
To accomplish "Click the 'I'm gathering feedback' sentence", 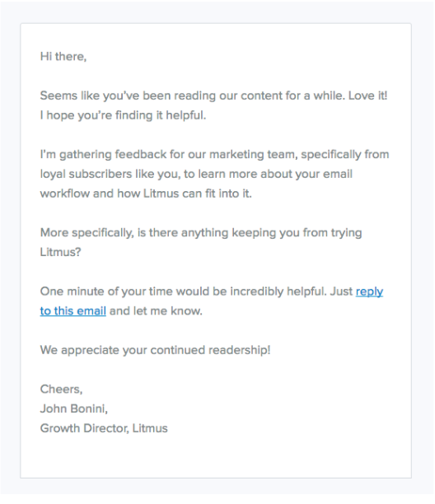I will 214,155.
